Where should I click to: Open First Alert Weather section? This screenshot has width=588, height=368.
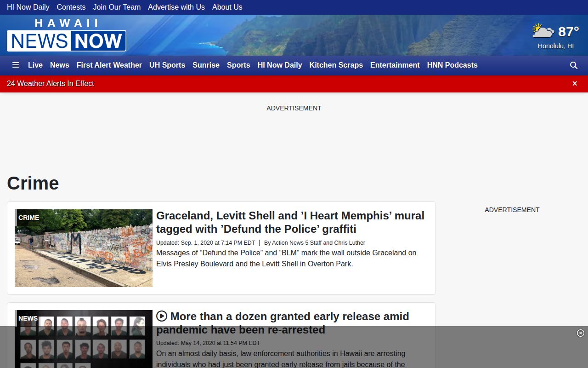click(109, 65)
